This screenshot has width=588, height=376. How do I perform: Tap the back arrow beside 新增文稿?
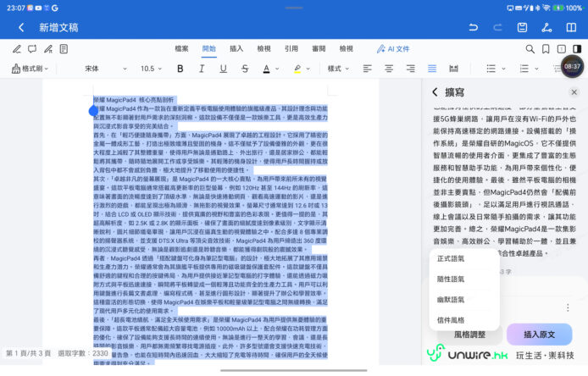pos(21,27)
